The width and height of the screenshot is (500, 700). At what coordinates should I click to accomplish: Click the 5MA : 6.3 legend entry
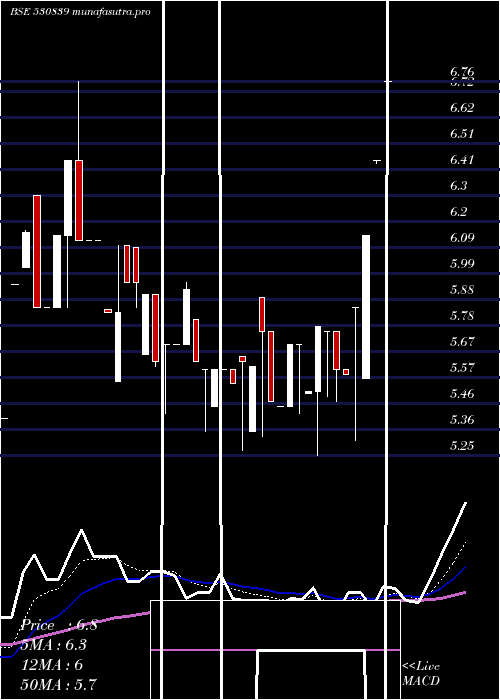(54, 645)
